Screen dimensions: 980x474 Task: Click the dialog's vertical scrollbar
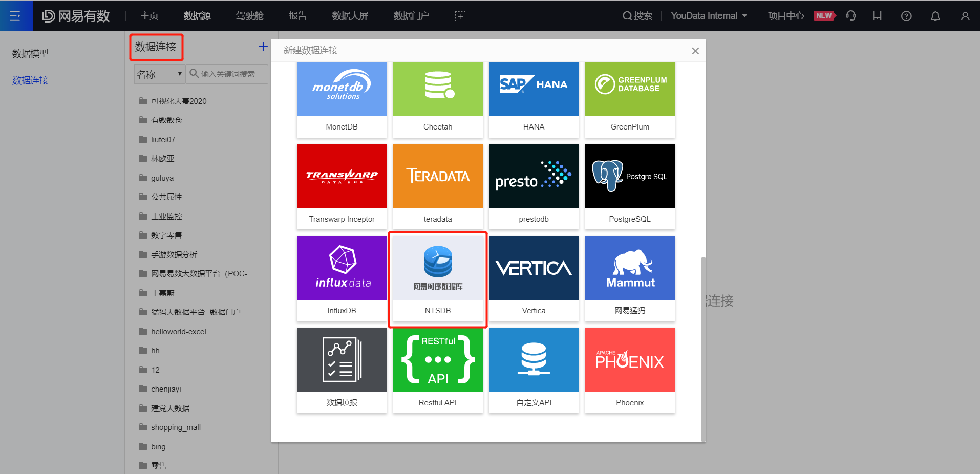tap(703, 349)
